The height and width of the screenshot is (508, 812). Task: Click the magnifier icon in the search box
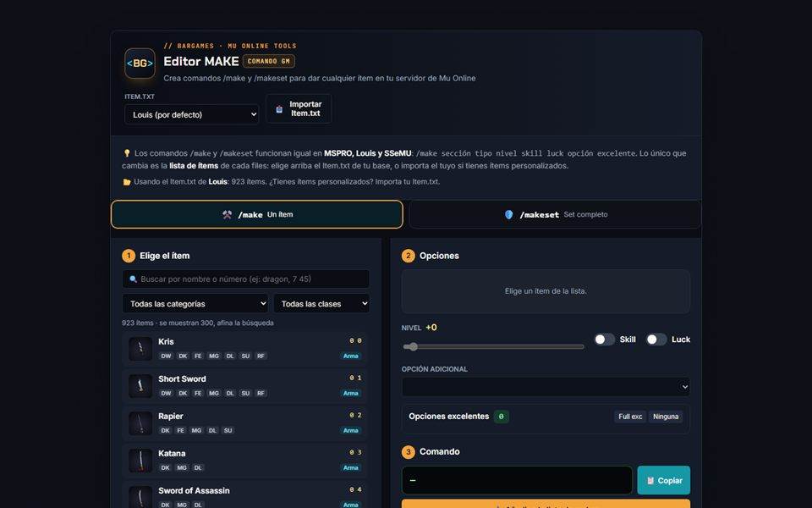click(133, 279)
